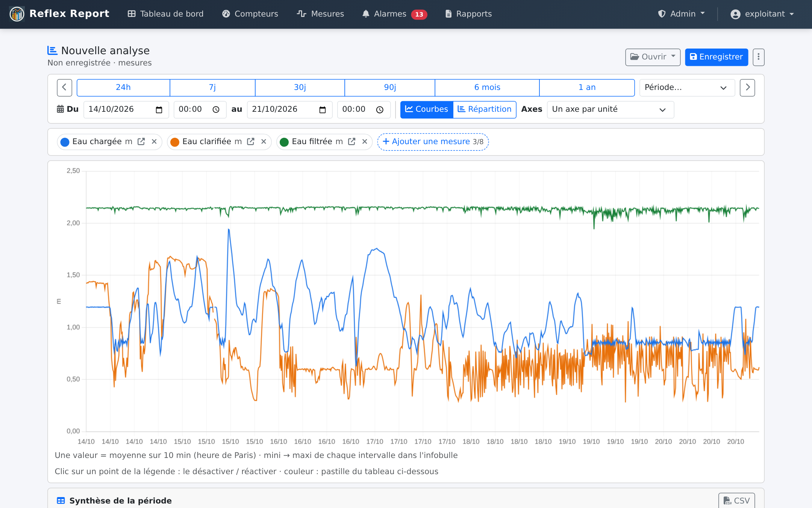Select the 30j period
812x508 pixels.
click(x=300, y=88)
